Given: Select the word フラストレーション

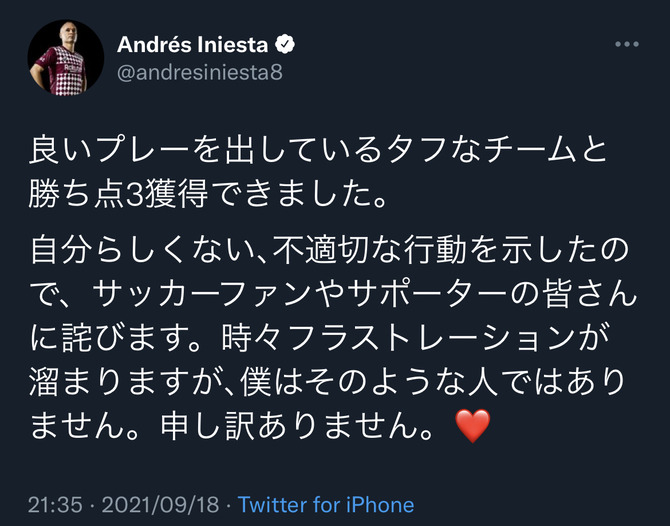Looking at the screenshot, I should click(432, 338).
